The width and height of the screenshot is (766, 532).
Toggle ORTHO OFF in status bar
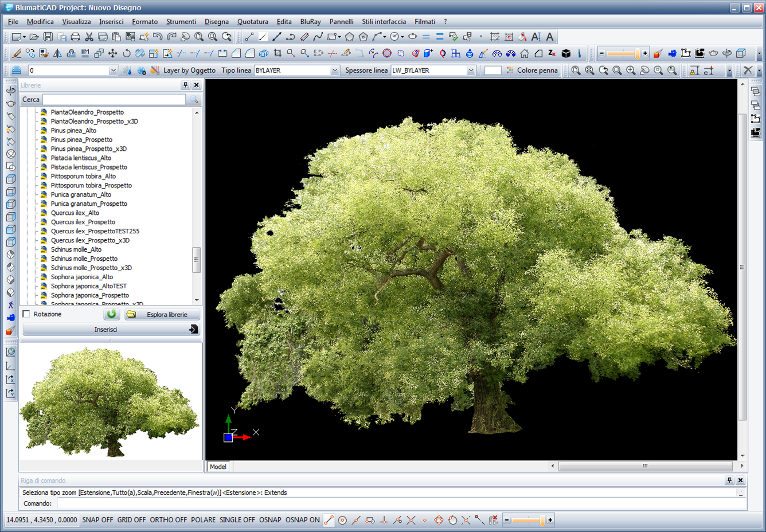pos(168,520)
